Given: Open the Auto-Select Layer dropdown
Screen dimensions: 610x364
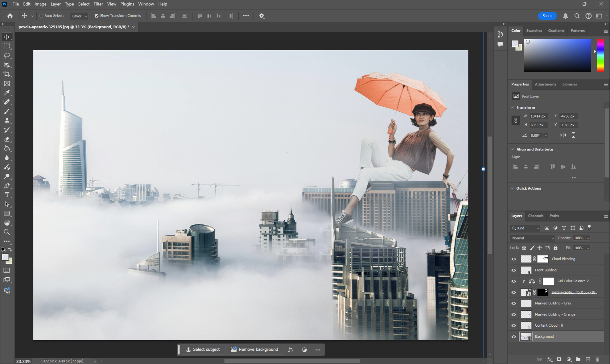Looking at the screenshot, I should (x=79, y=16).
